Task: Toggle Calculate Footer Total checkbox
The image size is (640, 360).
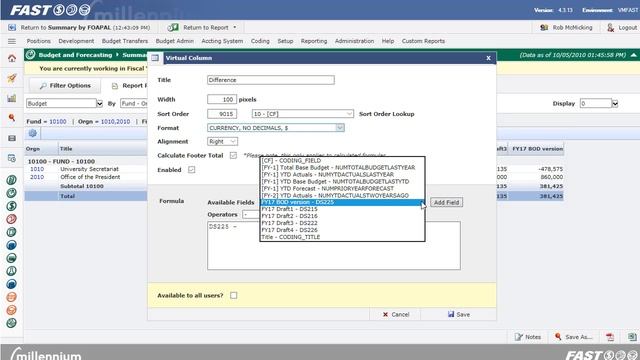Action: 233,156
